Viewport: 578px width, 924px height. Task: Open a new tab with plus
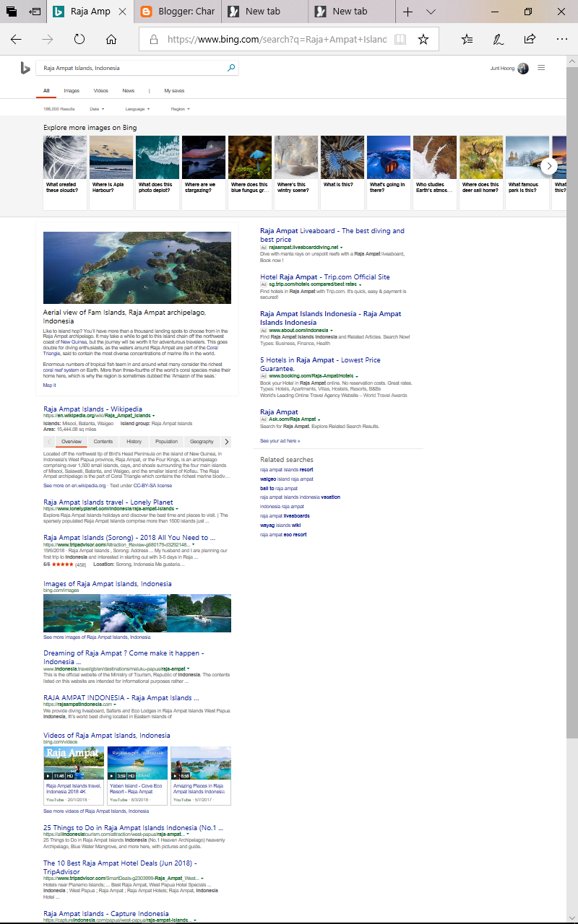point(407,12)
